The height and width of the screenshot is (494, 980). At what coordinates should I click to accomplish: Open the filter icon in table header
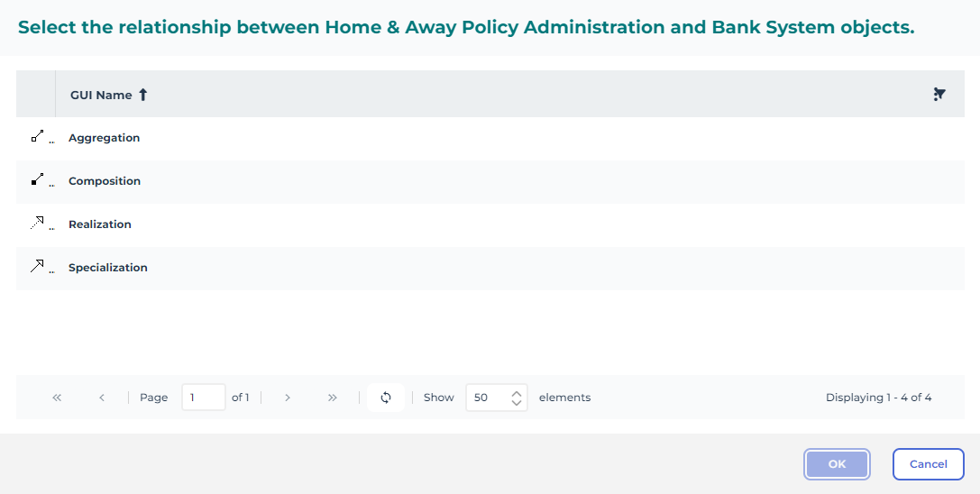(x=939, y=95)
